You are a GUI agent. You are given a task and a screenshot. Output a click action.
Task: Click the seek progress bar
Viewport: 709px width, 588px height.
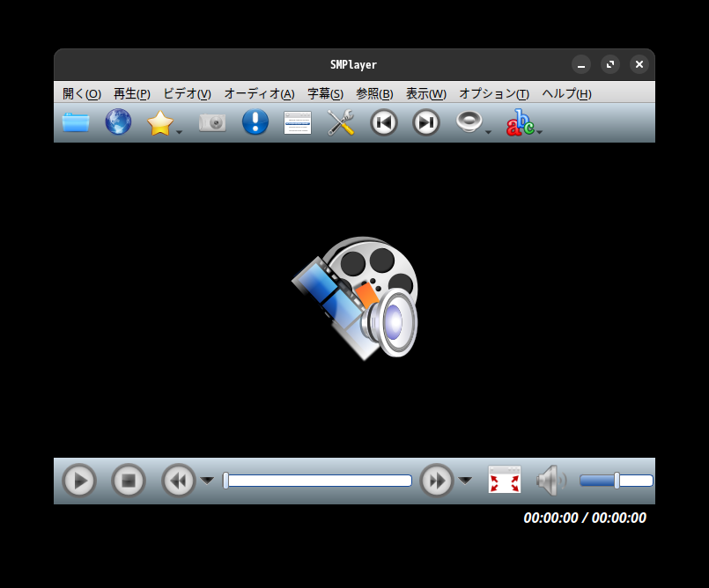(317, 480)
